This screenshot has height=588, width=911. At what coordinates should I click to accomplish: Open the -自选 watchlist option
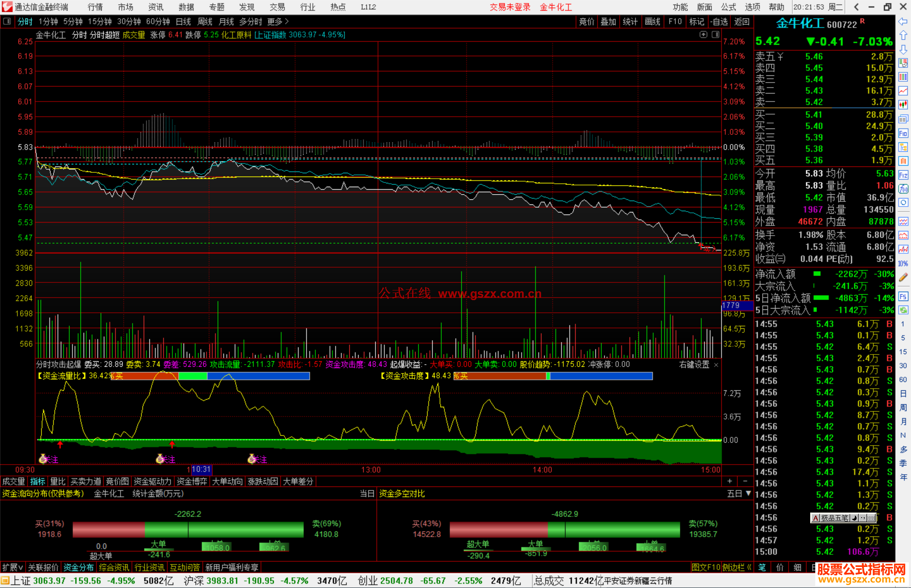pos(719,21)
